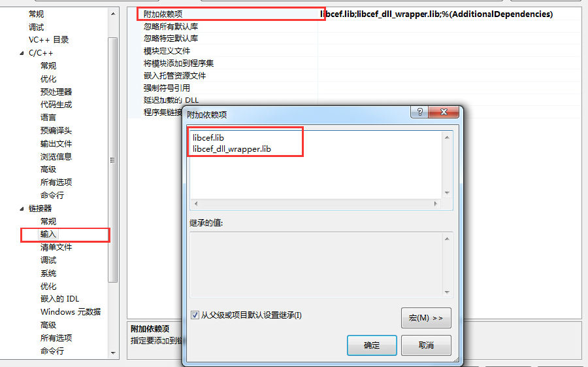Collapse the 链接器 tree node
The width and height of the screenshot is (588, 367).
[x=22, y=209]
